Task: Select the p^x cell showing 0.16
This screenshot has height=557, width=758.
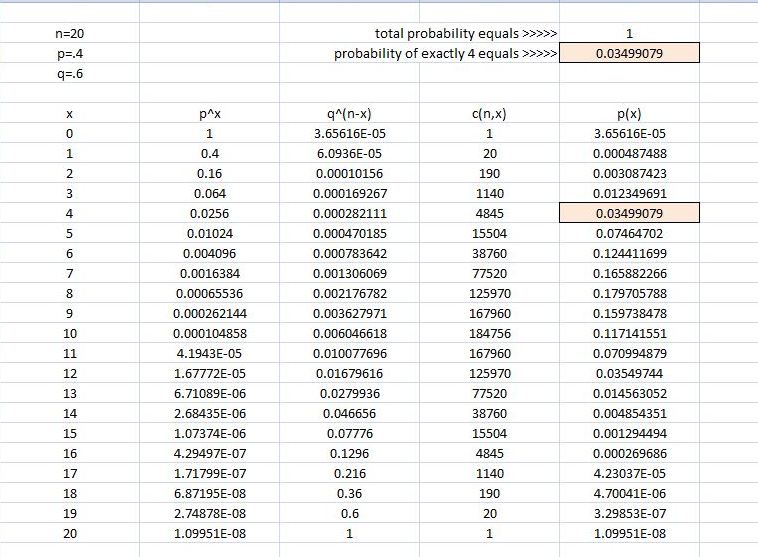Action: coord(209,173)
